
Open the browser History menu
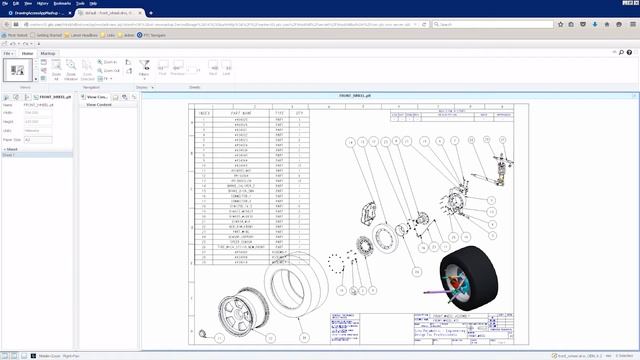tap(42, 3)
